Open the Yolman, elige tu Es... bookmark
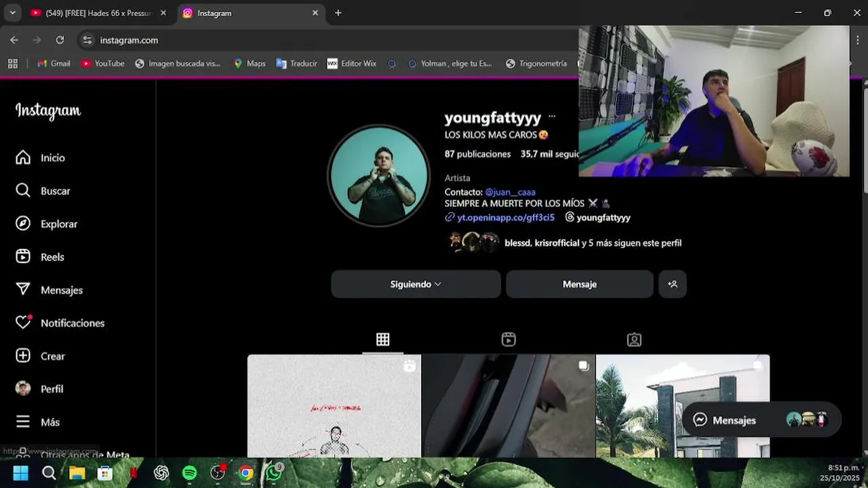 pyautogui.click(x=450, y=63)
